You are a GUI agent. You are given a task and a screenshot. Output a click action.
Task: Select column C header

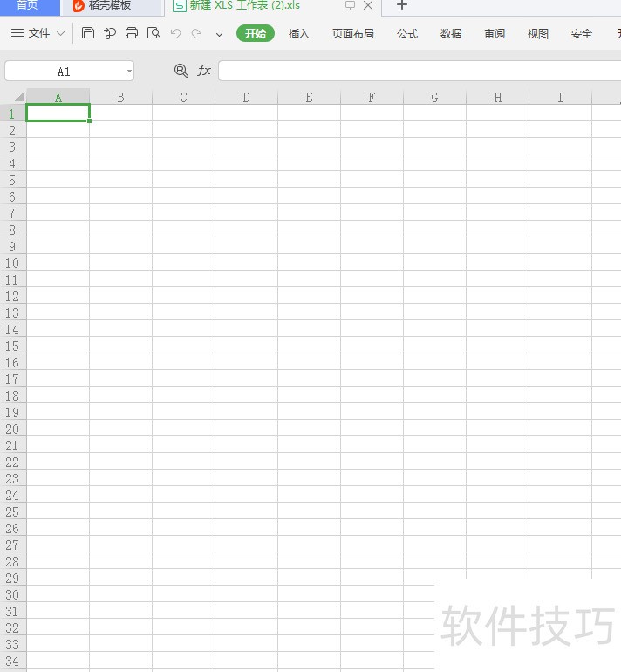coord(183,97)
